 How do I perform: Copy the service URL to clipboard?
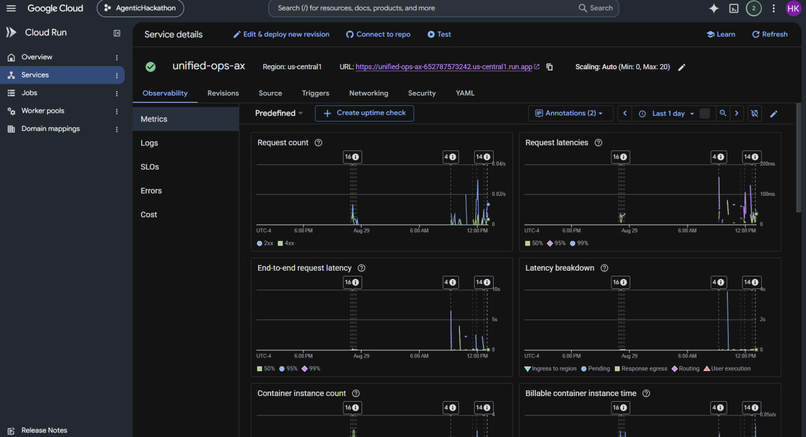[x=549, y=67]
